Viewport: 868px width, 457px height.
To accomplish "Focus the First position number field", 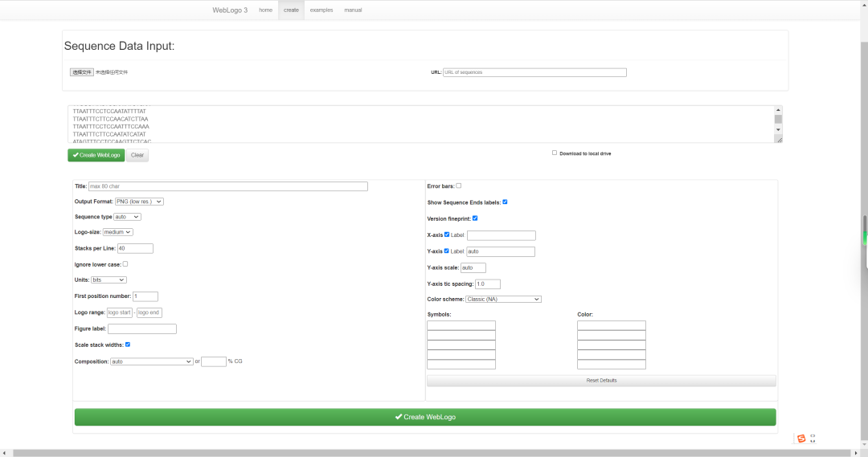I will [x=145, y=296].
